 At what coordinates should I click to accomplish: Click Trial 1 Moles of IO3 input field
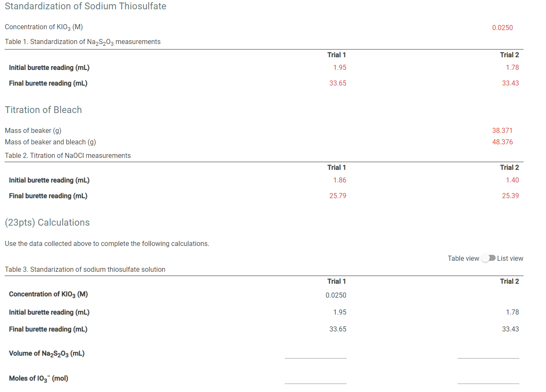click(315, 378)
